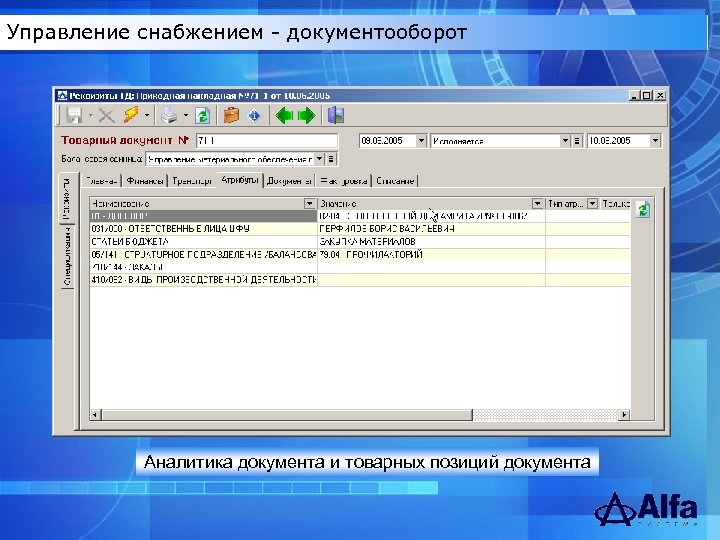720x540 pixels.
Task: Select the highlighted first attribute row
Action: (x=360, y=216)
